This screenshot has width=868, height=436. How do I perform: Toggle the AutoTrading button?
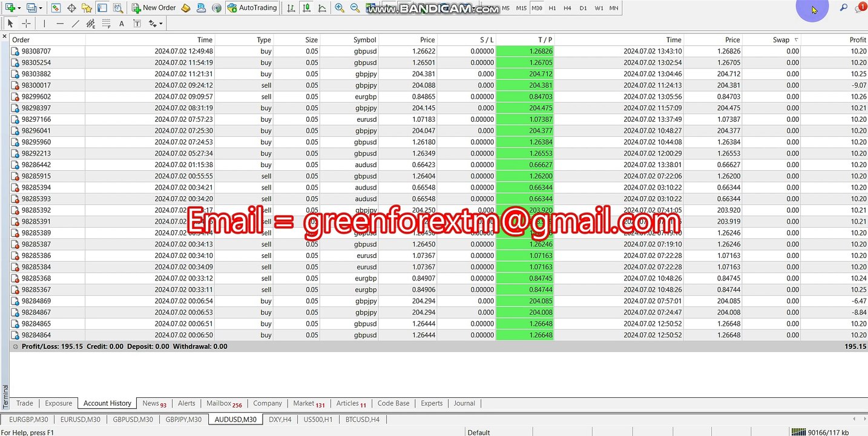pyautogui.click(x=252, y=8)
